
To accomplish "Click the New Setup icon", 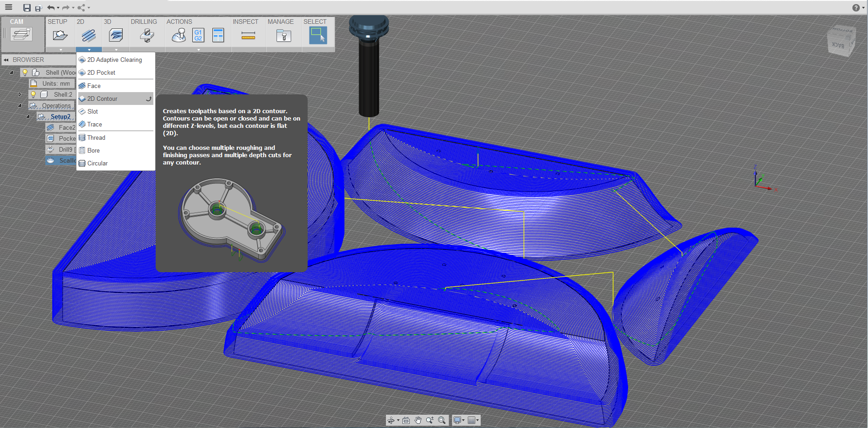I will [x=60, y=35].
